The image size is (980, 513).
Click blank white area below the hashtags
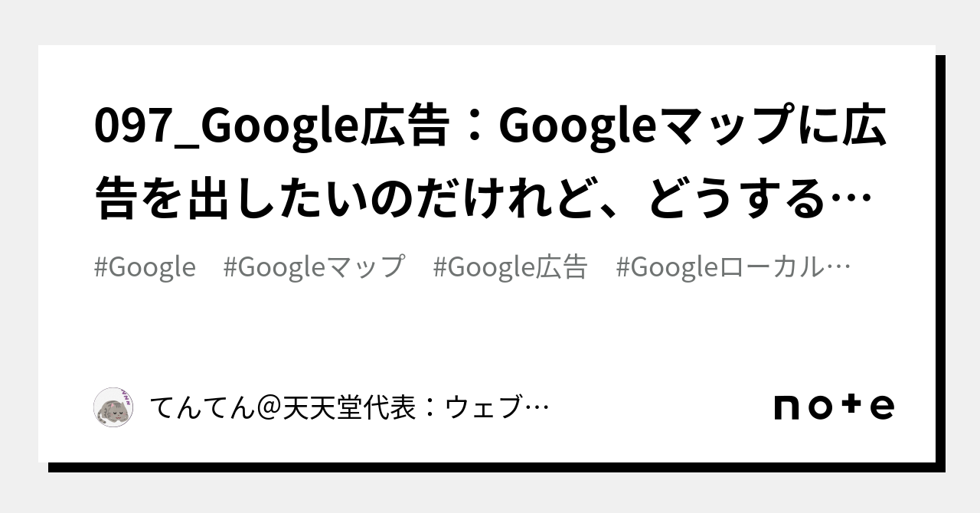pyautogui.click(x=490, y=329)
